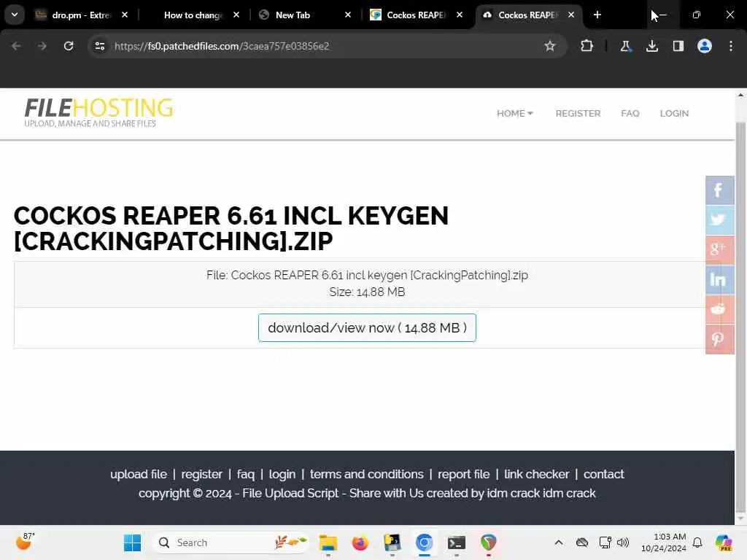This screenshot has width=747, height=560.
Task: Share via Google Plus sidebar icon
Action: [719, 249]
